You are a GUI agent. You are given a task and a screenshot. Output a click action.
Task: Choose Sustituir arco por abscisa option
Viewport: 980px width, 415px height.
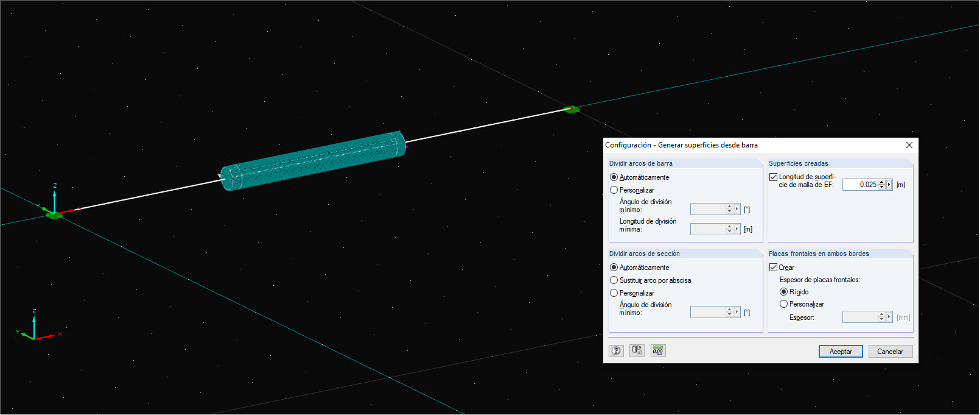click(650, 280)
